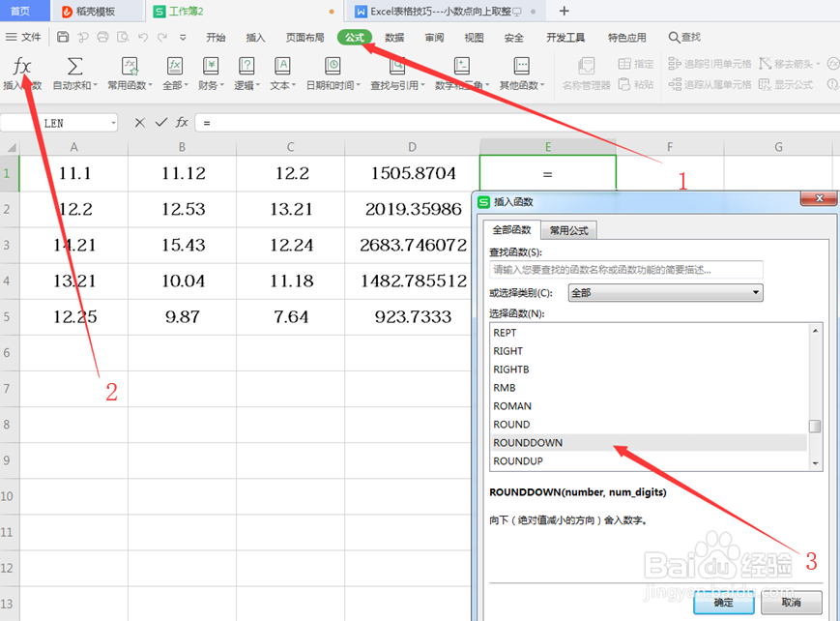Screen dimensions: 840x621
Task: Confirm formula entry with the checkmark icon
Action: (160, 122)
